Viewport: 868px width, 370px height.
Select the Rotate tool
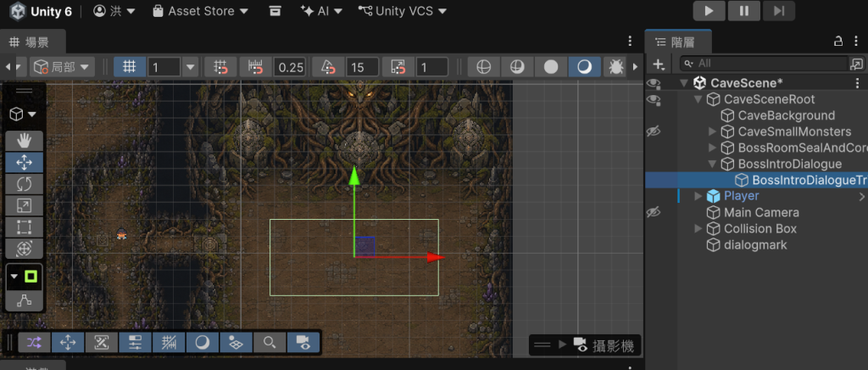24,184
